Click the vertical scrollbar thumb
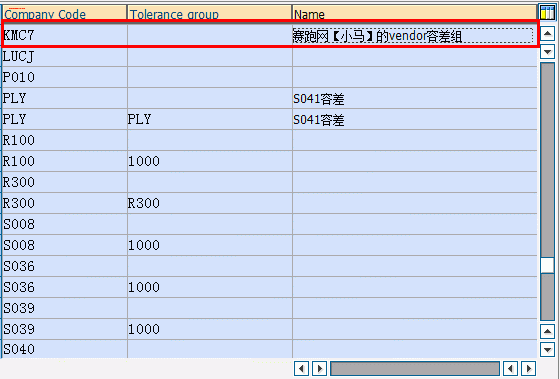 tap(547, 265)
